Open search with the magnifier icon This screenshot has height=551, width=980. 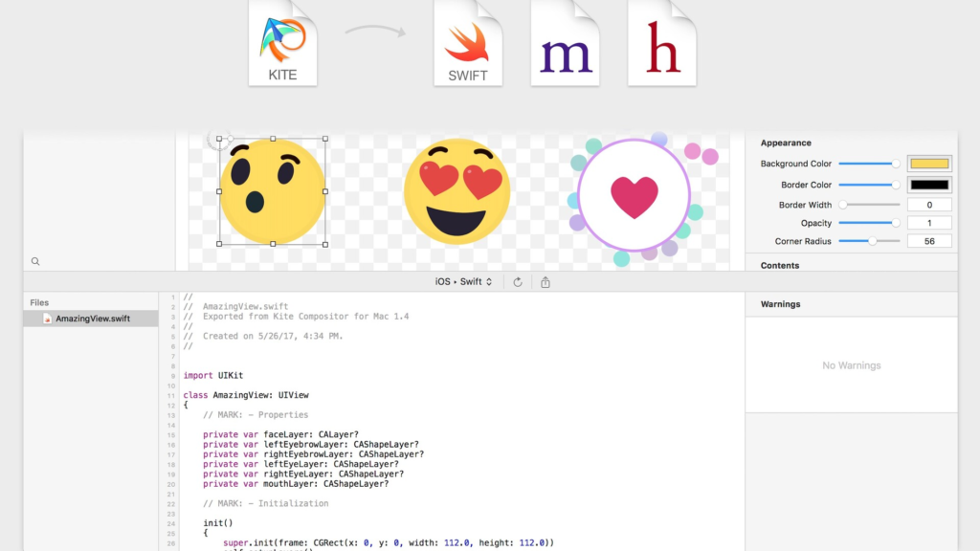coord(34,260)
